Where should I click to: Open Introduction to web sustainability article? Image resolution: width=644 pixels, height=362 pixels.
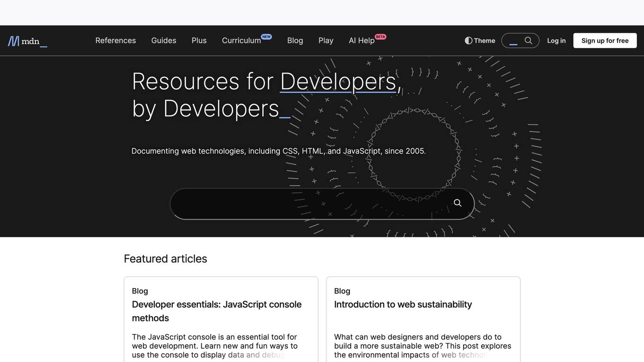403,304
